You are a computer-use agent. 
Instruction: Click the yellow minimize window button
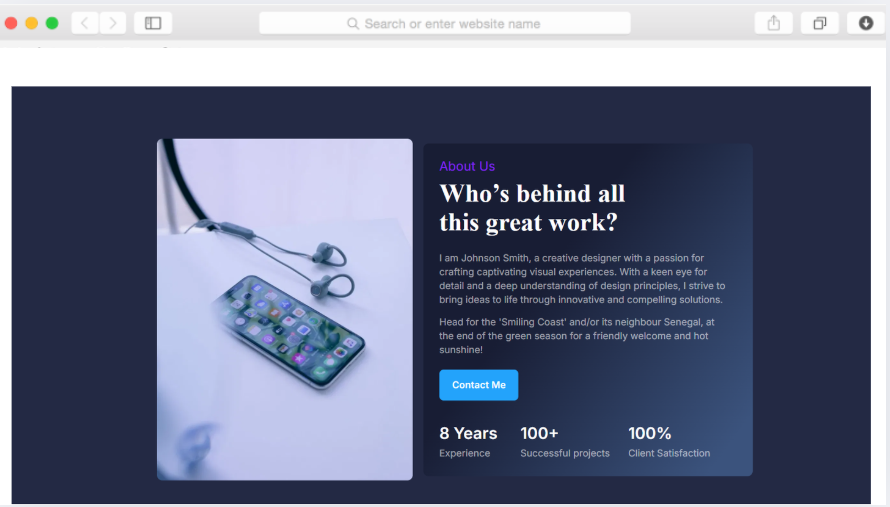coord(32,23)
